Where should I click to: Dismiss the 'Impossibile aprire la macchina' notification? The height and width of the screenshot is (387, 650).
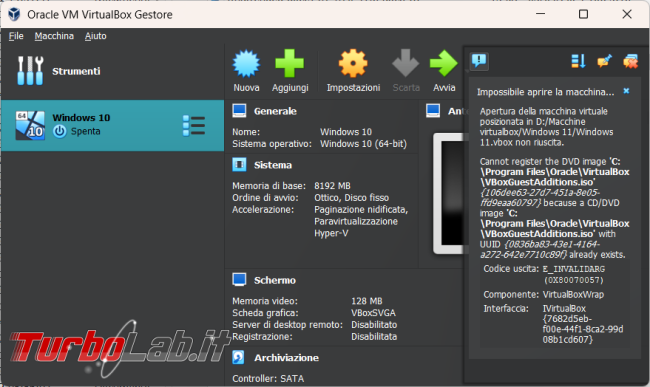click(x=626, y=91)
